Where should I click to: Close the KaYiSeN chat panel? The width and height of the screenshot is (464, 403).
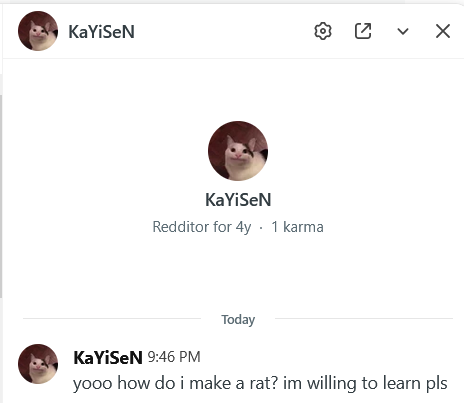(x=443, y=31)
